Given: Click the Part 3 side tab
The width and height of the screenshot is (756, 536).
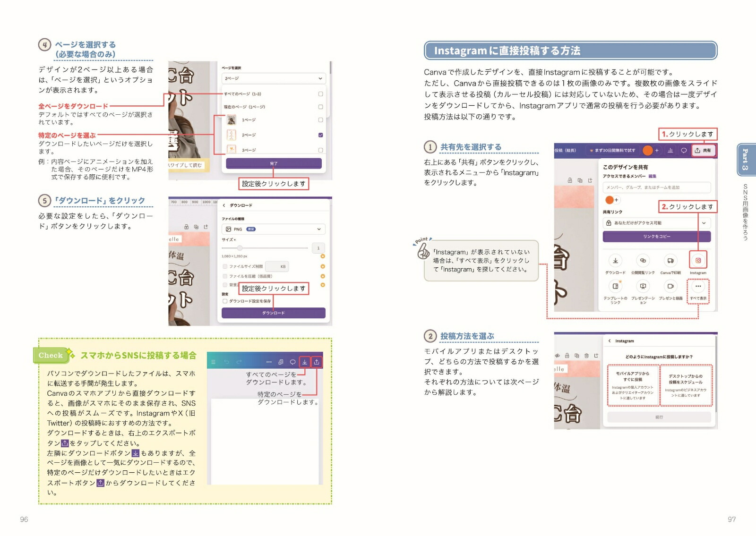Looking at the screenshot, I should (746, 160).
